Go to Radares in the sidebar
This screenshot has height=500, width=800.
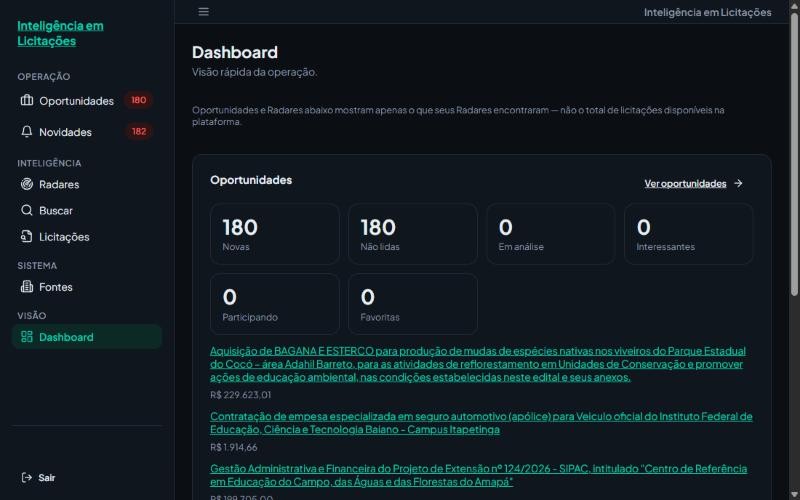(x=87, y=184)
